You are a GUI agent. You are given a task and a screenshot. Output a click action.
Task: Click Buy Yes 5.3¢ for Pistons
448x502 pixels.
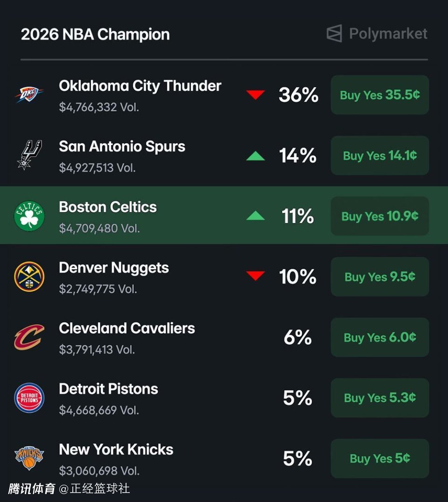(379, 398)
